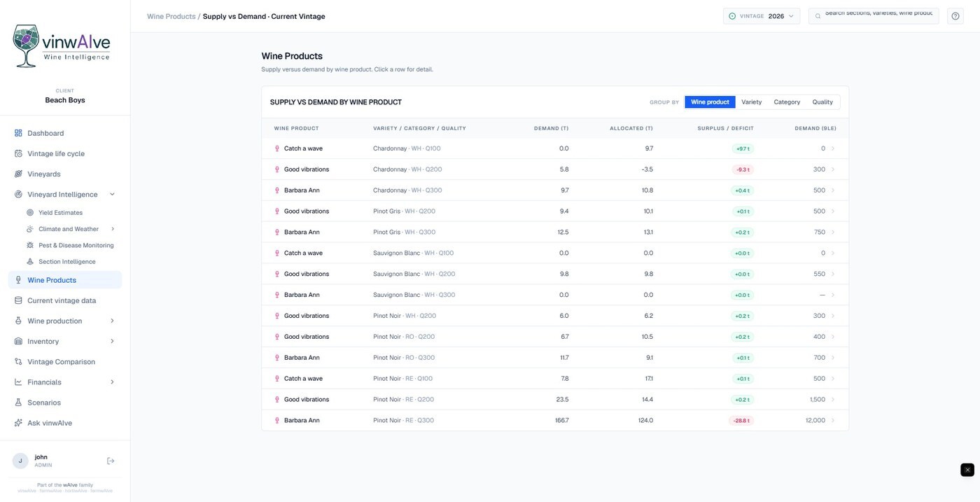Click the Vineyards leaf icon
Screen dimensions: 980x502
18,174
